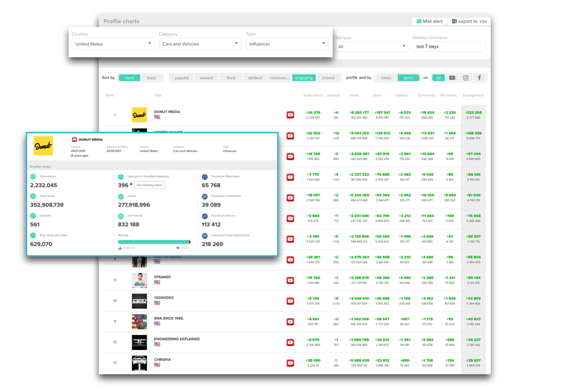Click info icon next to 396

[131, 184]
